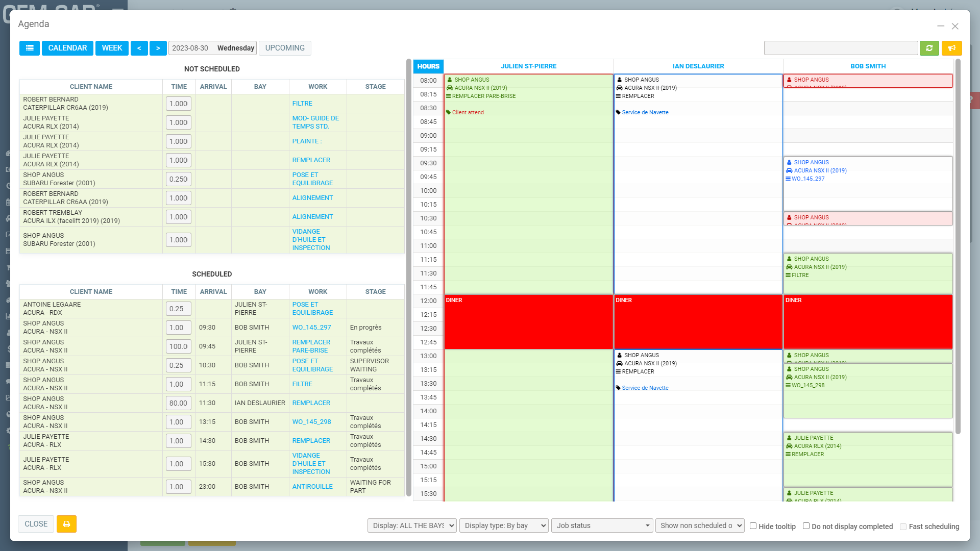The width and height of the screenshot is (980, 551).
Task: Enable Do not display completed checkbox
Action: [x=806, y=525]
